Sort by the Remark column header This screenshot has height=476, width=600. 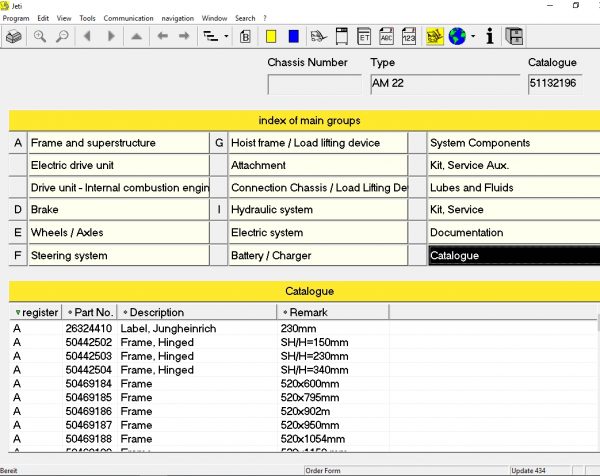click(x=333, y=313)
